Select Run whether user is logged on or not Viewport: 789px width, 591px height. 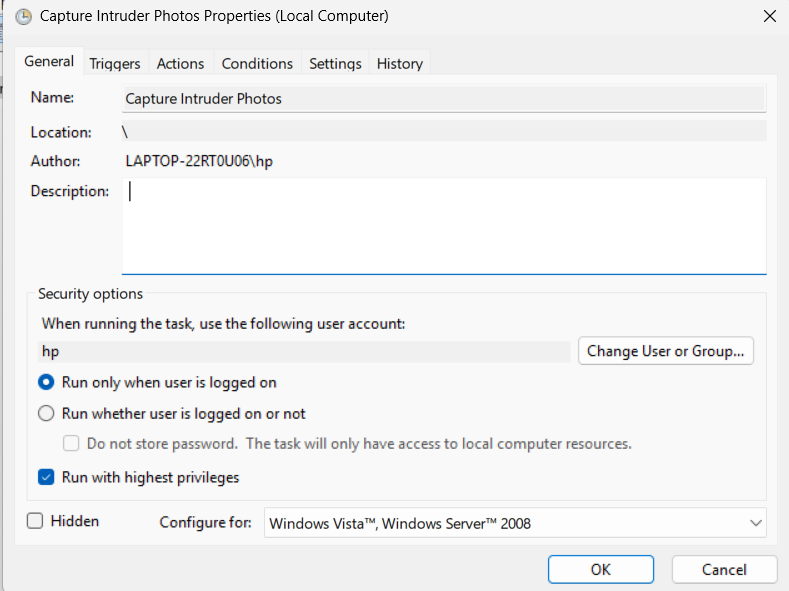coord(46,413)
